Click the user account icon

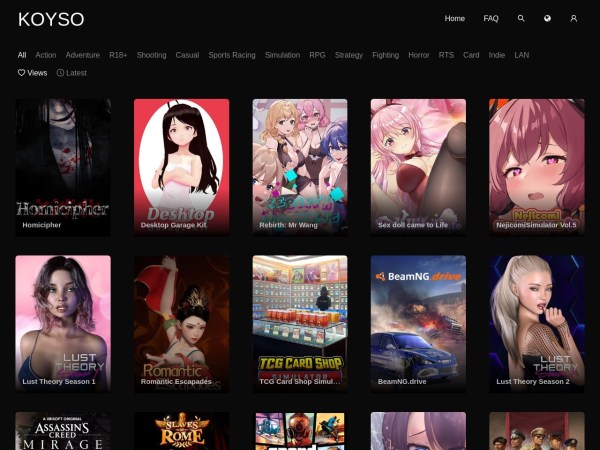[x=574, y=18]
